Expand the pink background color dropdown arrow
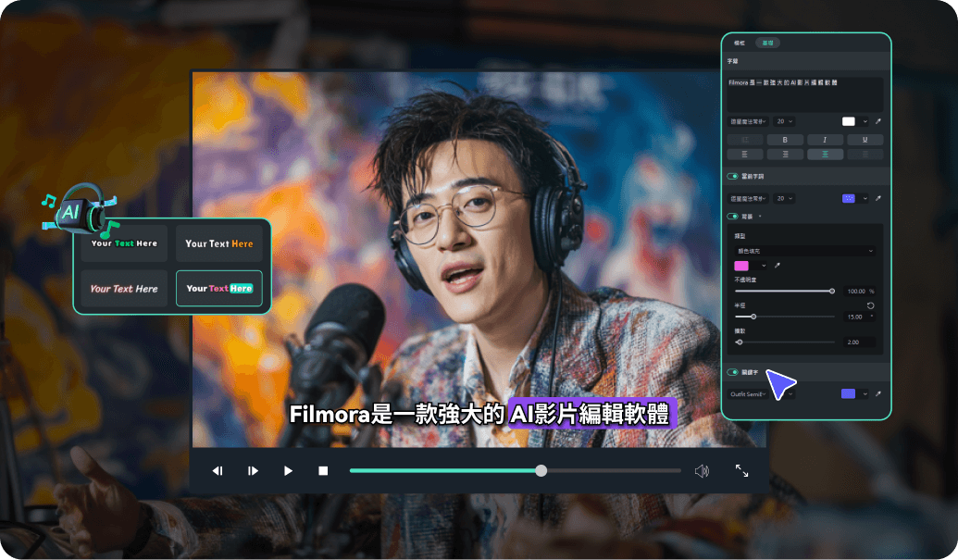The width and height of the screenshot is (958, 560). coord(763,266)
